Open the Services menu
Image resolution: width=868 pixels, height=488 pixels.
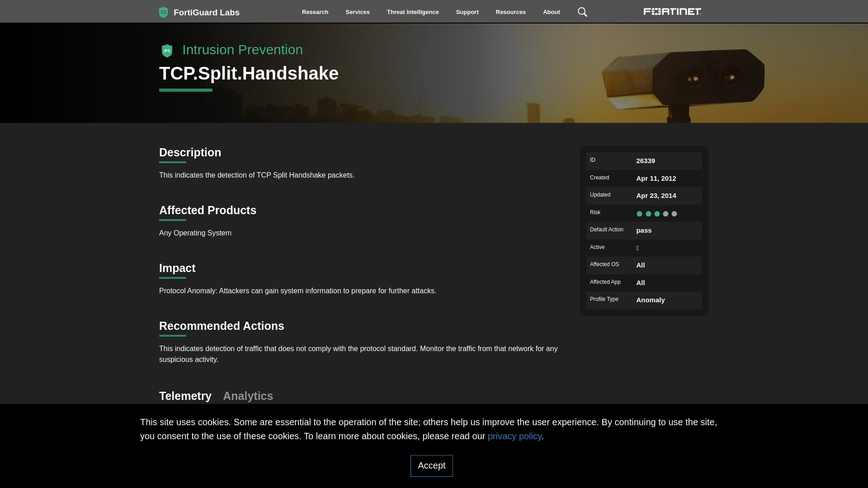[x=358, y=12]
